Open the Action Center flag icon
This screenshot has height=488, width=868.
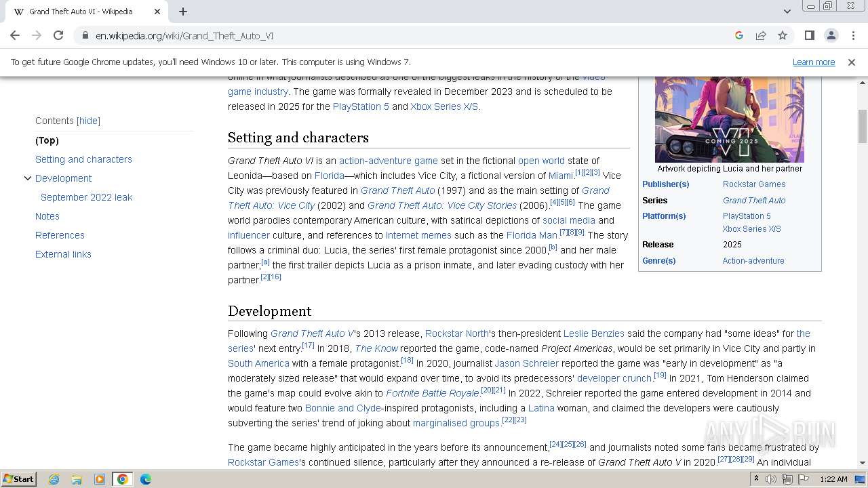pos(804,479)
